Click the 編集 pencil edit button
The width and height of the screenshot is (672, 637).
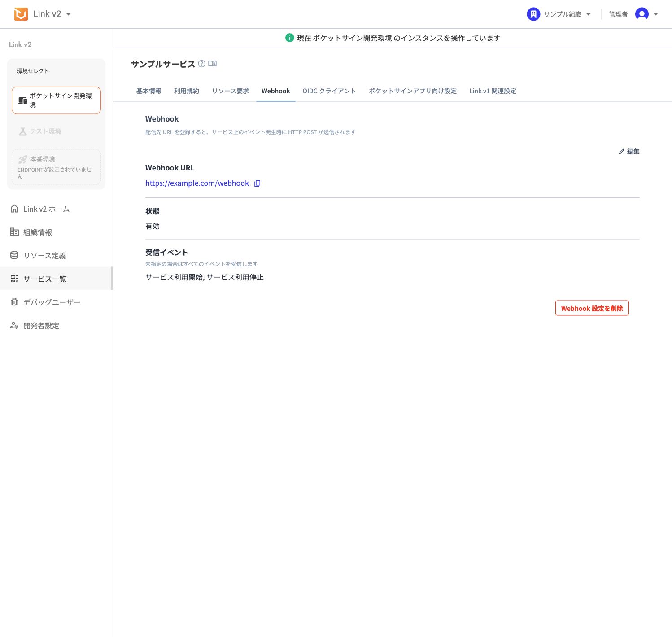[629, 152]
